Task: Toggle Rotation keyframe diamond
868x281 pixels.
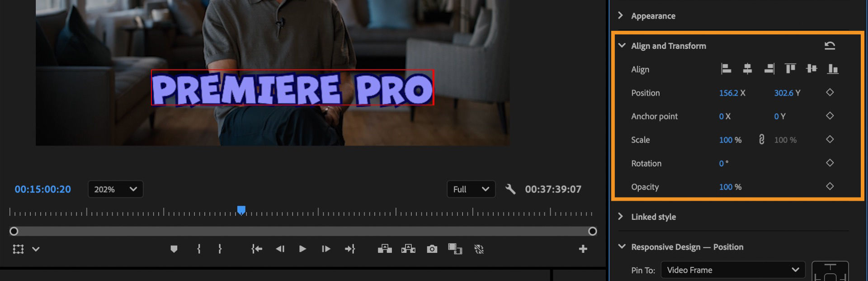Action: (x=830, y=163)
